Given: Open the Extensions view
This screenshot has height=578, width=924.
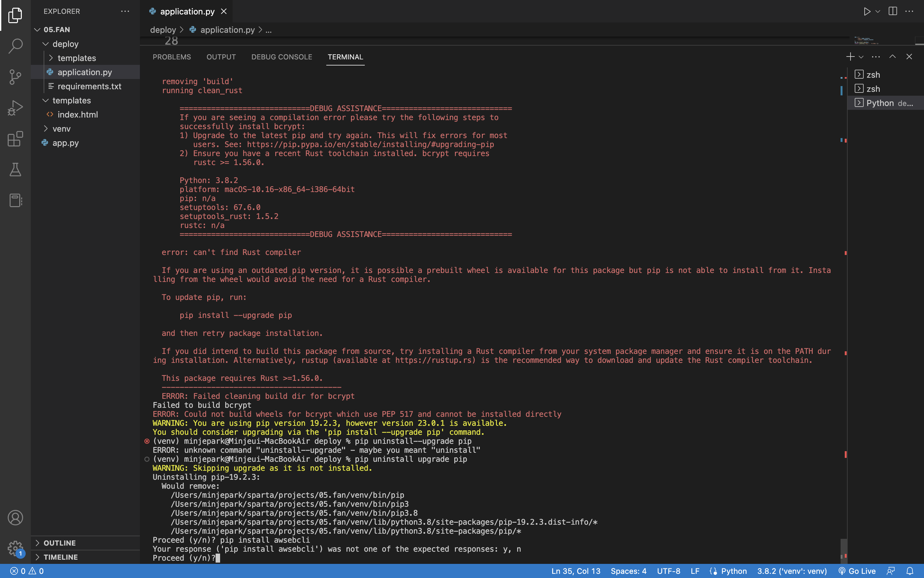Looking at the screenshot, I should coord(15,139).
